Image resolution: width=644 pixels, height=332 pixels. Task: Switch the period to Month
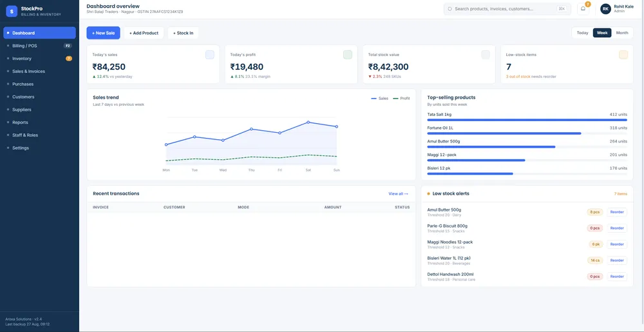click(x=622, y=33)
